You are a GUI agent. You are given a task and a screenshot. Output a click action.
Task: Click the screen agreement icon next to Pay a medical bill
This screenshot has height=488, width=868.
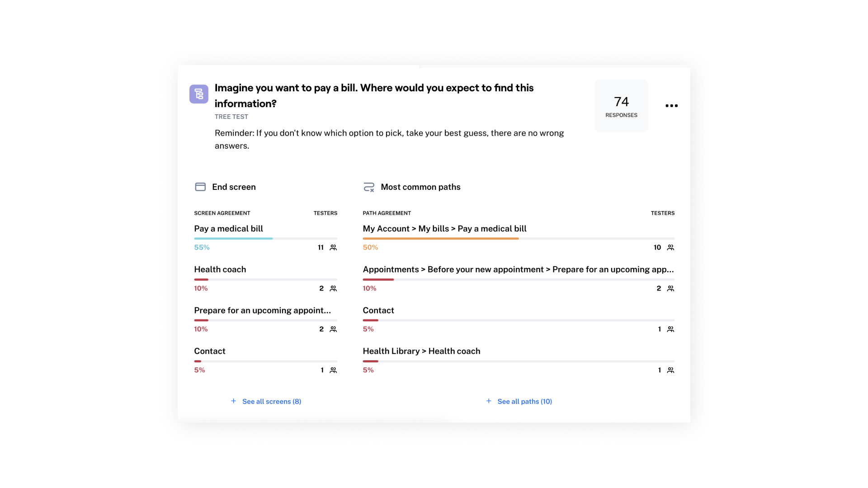(x=333, y=247)
